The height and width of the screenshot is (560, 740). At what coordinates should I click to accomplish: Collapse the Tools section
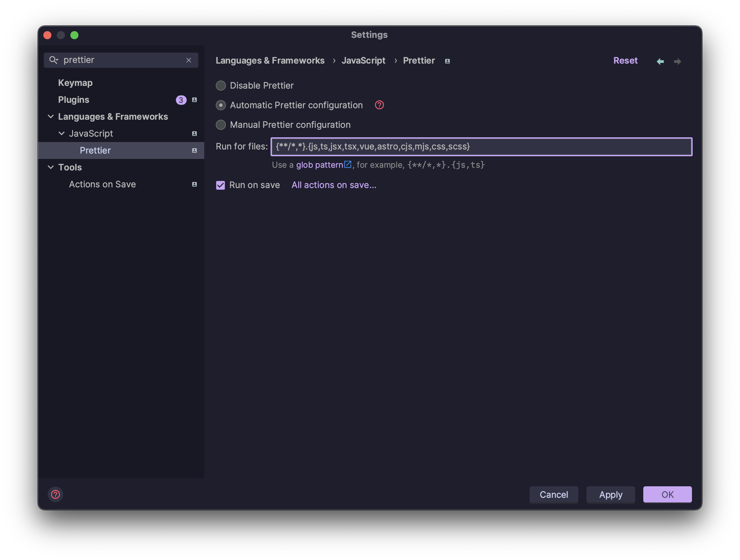tap(51, 167)
